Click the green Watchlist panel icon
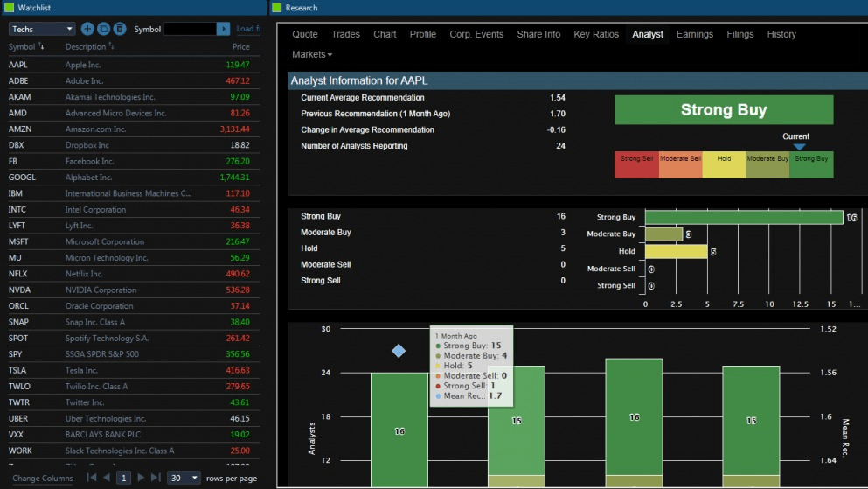The width and height of the screenshot is (868, 489). [x=9, y=7]
